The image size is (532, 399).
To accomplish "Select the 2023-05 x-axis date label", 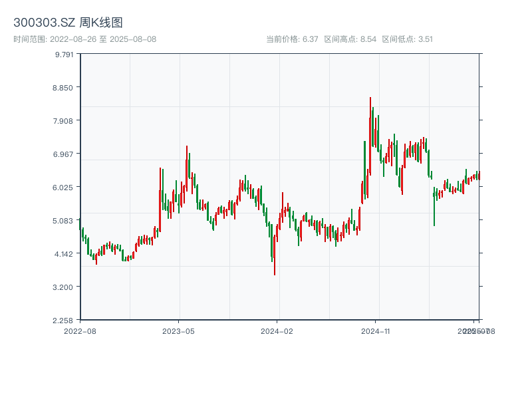I will pos(178,331).
